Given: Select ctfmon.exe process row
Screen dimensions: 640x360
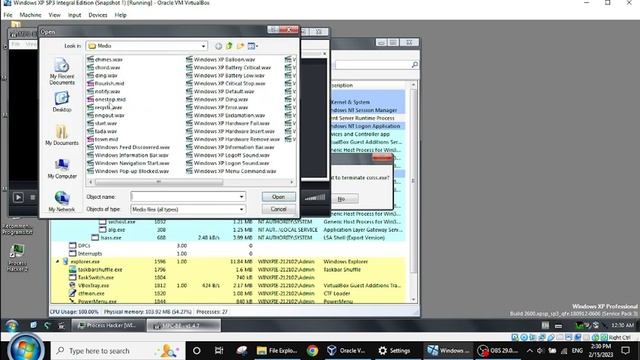Looking at the screenshot, I should pyautogui.click(x=227, y=293).
